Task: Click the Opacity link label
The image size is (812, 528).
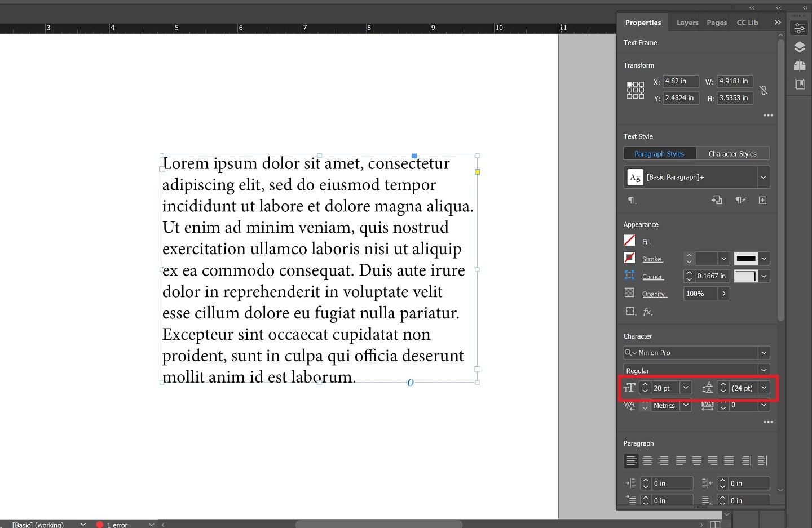Action: (x=654, y=294)
